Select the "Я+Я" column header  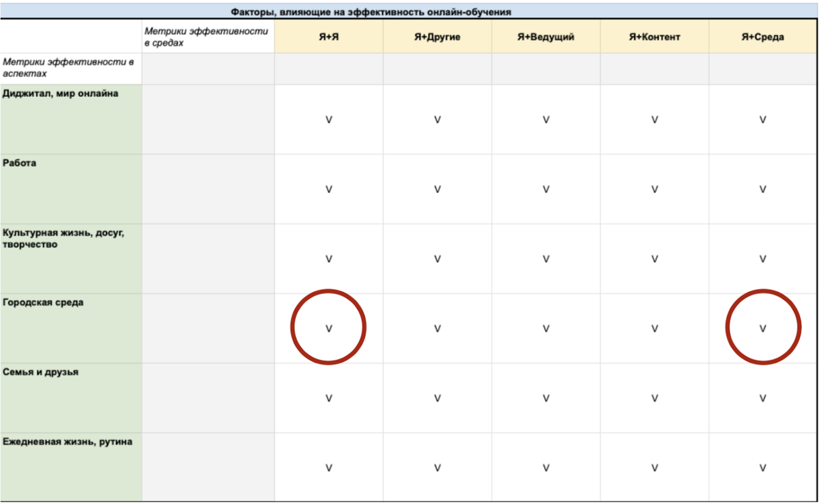point(329,37)
